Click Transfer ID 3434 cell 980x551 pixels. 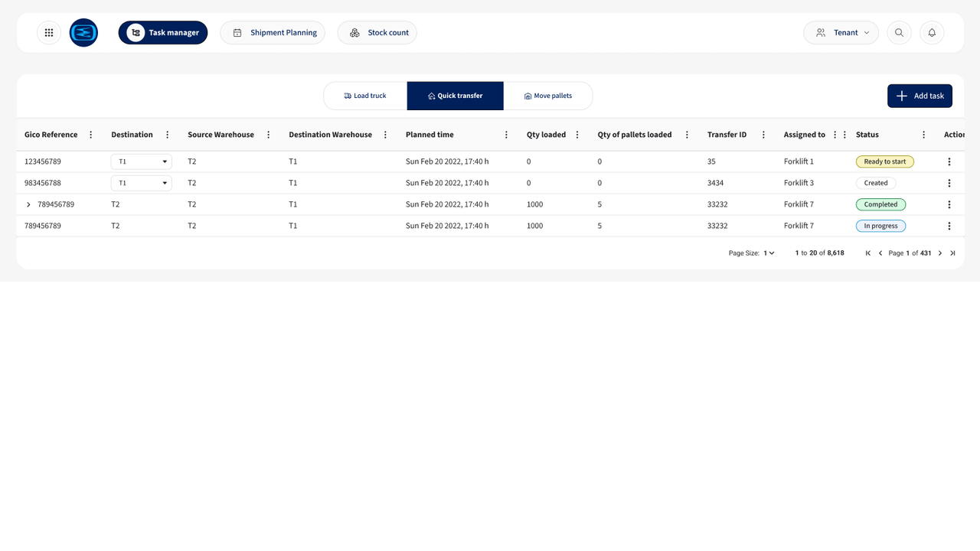pyautogui.click(x=715, y=183)
